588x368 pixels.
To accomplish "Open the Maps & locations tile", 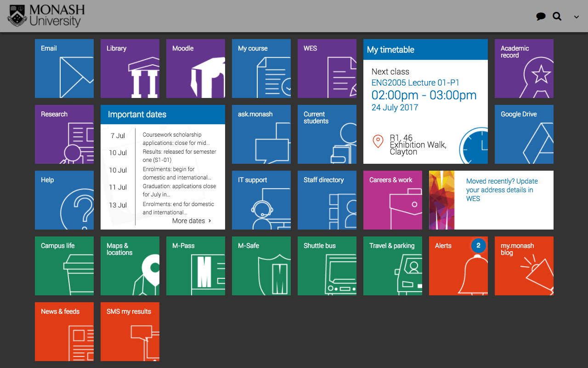I will [130, 266].
